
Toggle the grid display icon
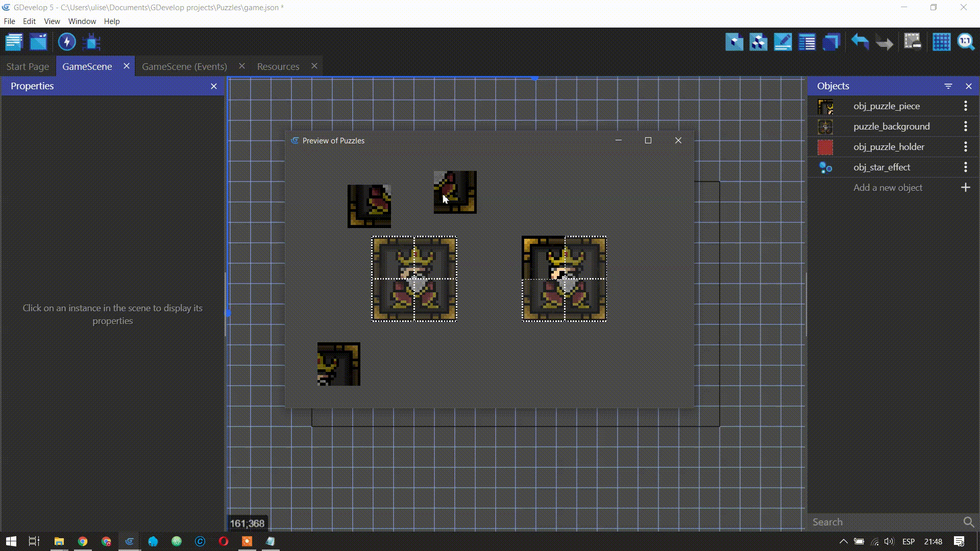[x=941, y=42]
